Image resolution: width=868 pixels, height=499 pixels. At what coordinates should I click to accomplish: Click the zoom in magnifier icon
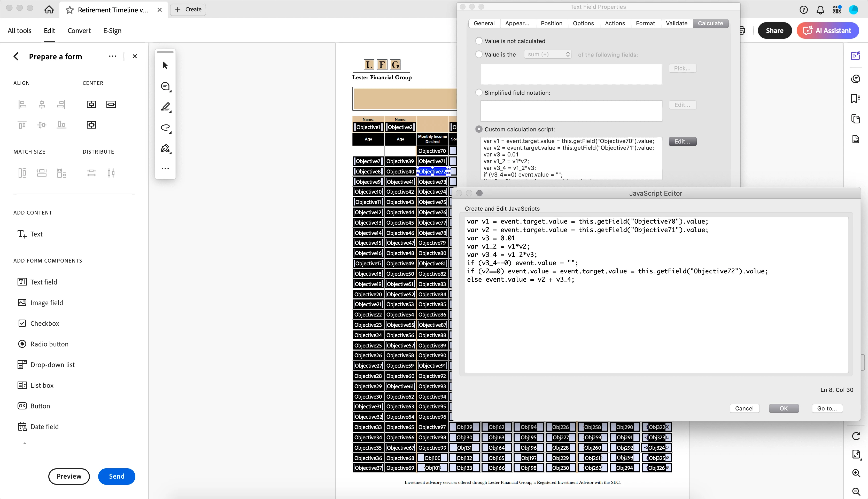pyautogui.click(x=856, y=473)
